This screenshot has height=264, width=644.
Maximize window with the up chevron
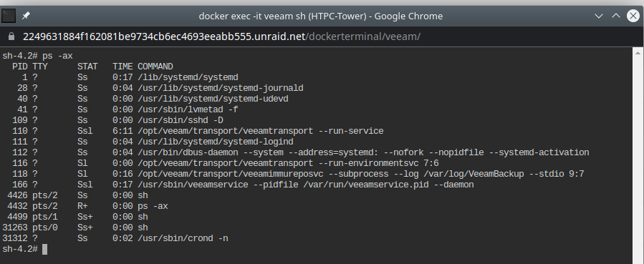point(615,16)
